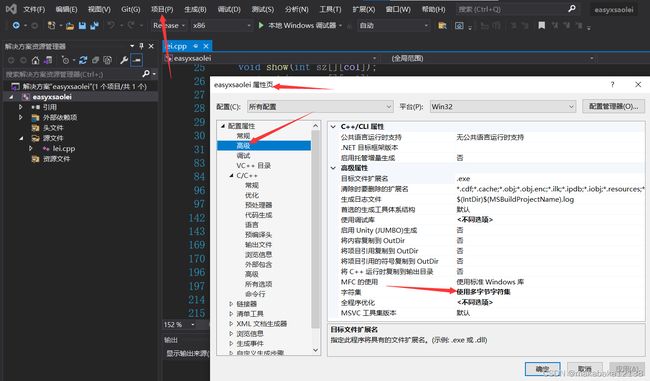Image resolution: width=650 pixels, height=381 pixels.
Task: Click the show all files icon
Action: point(107,61)
